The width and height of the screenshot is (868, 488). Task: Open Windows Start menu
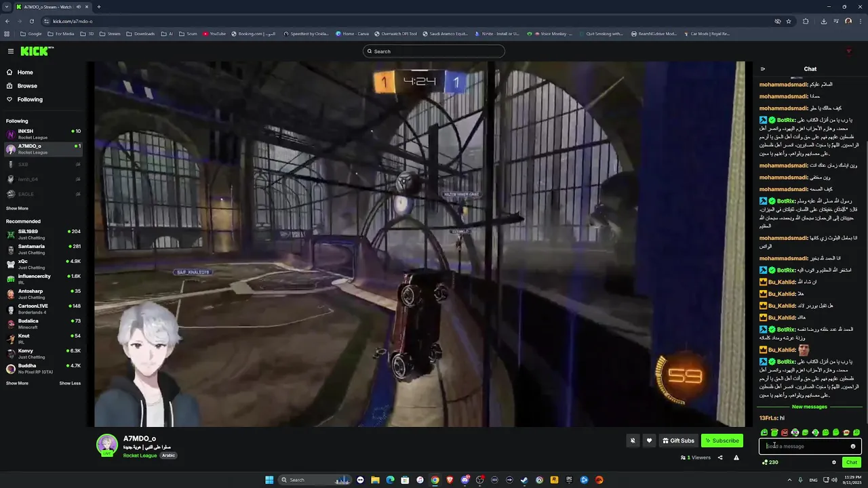(269, 480)
